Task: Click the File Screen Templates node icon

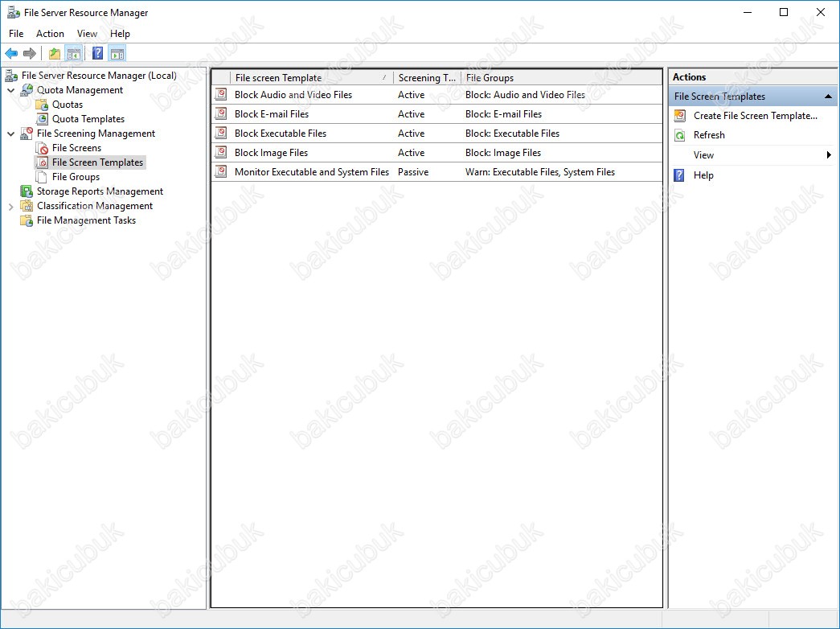Action: coord(42,162)
